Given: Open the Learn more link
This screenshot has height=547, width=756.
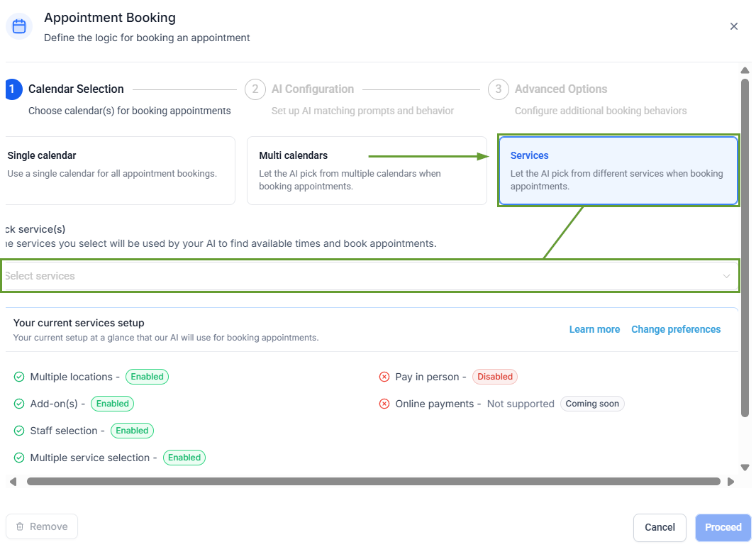Looking at the screenshot, I should click(x=594, y=329).
